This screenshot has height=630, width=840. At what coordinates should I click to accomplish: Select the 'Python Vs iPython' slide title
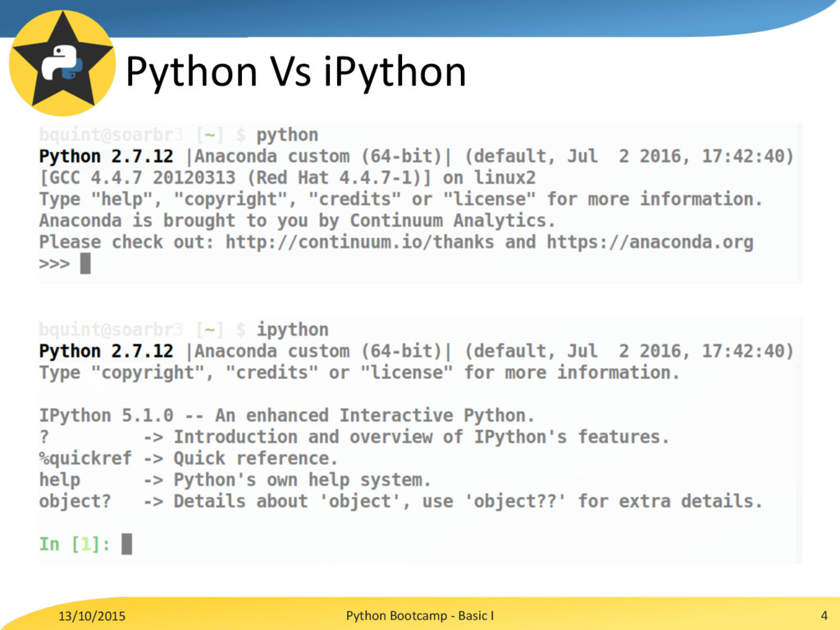295,72
